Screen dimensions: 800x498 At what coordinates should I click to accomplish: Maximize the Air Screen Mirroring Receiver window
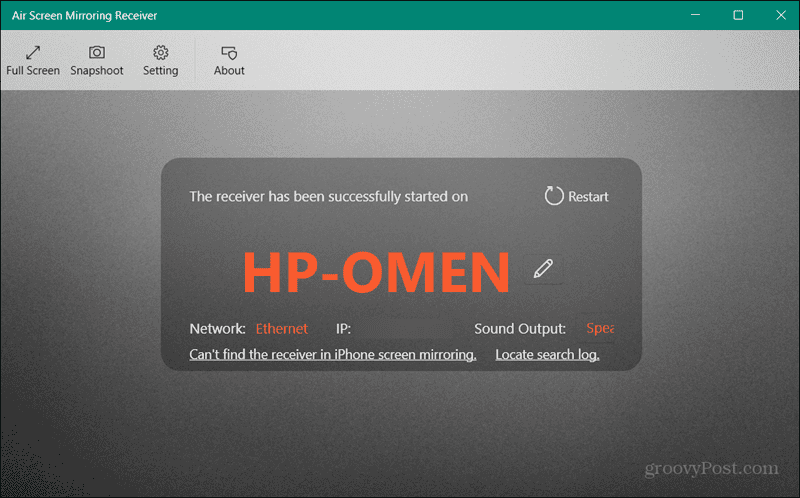click(x=738, y=15)
